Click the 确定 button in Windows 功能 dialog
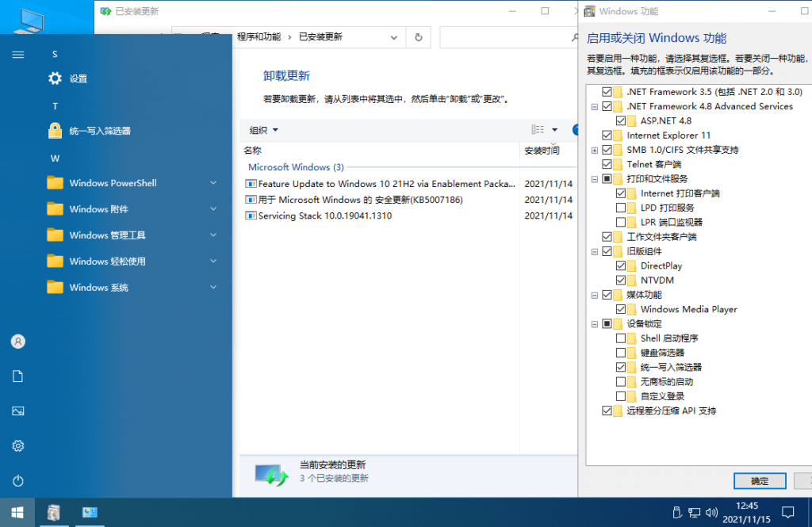 [759, 480]
